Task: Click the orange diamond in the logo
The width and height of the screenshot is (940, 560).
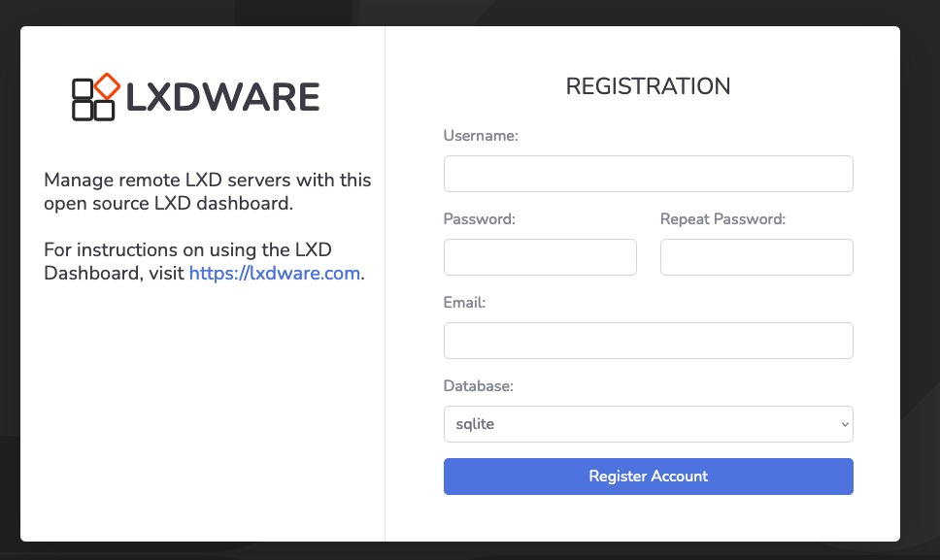Action: click(x=107, y=86)
